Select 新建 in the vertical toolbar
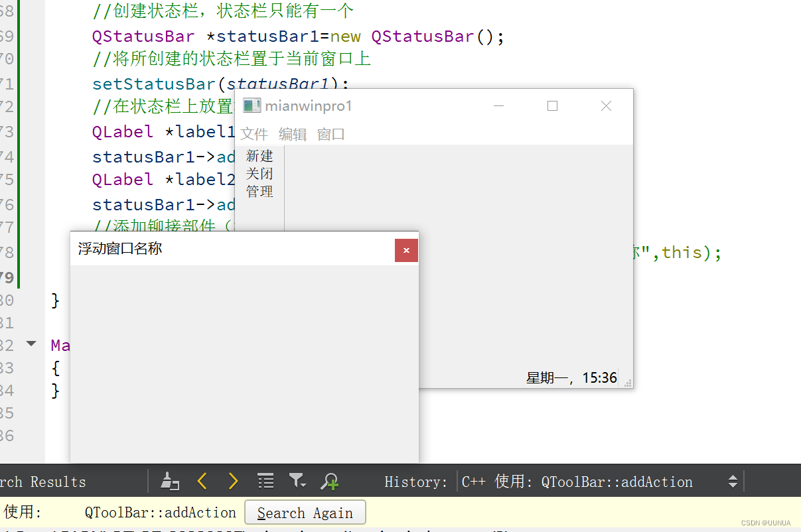Viewport: 801px width, 532px height. (259, 156)
